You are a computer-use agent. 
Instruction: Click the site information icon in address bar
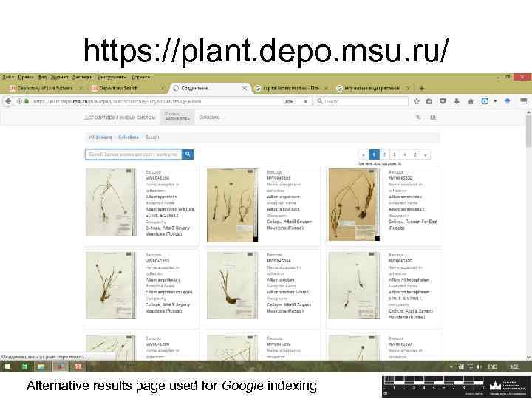coord(19,101)
